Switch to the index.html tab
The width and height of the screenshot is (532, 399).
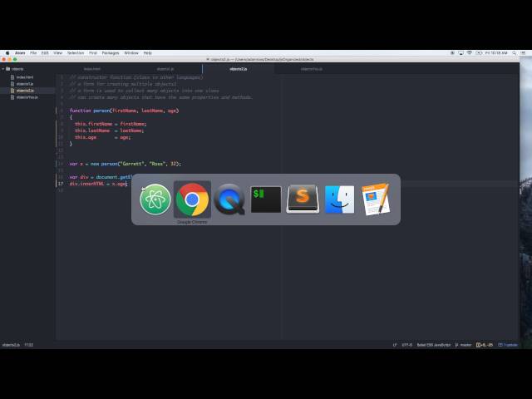point(92,69)
